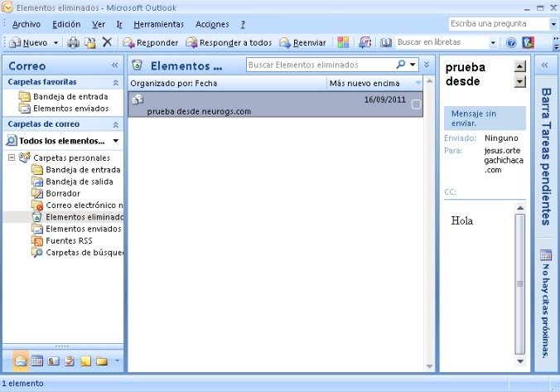Click the Outlook icon in the title bar
The width and height of the screenshot is (560, 392).
coord(7,7)
